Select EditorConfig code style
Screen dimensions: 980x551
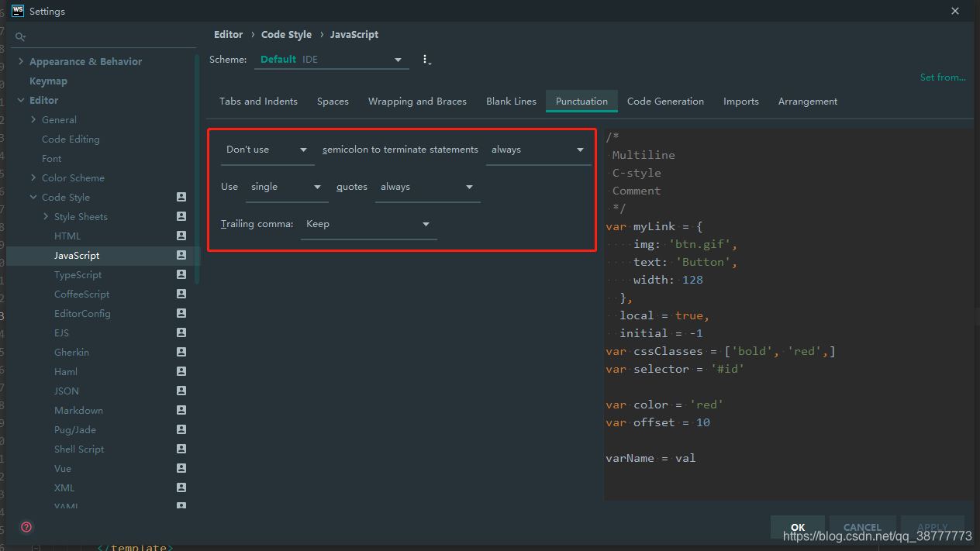tap(82, 313)
